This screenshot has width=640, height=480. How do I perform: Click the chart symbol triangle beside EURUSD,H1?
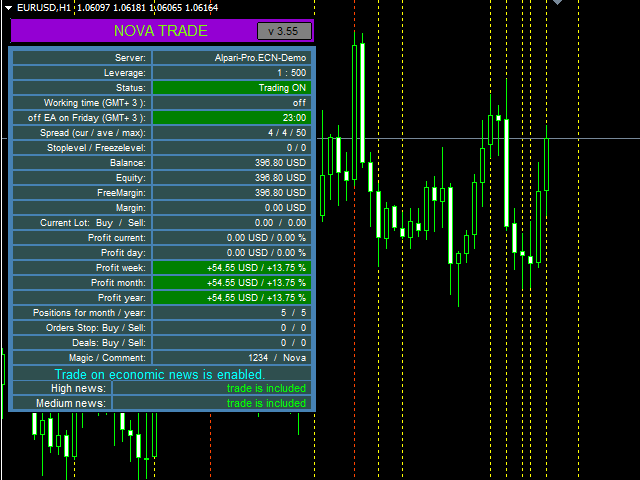pyautogui.click(x=8, y=7)
